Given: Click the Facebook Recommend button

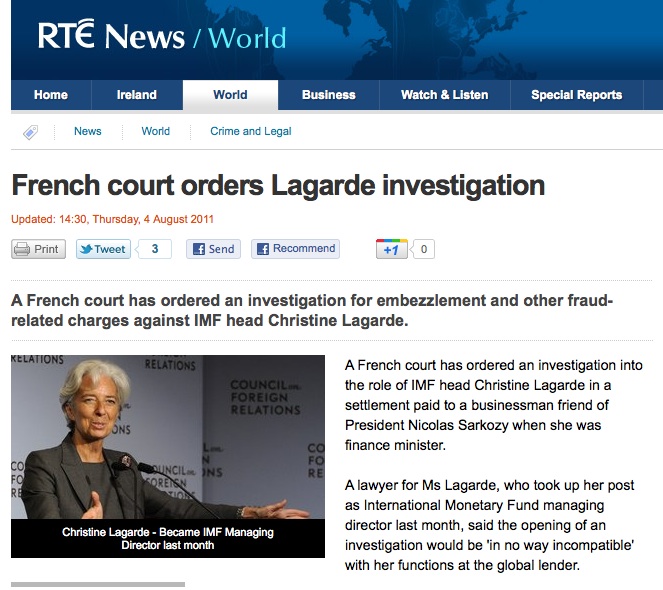Looking at the screenshot, I should coord(296,249).
